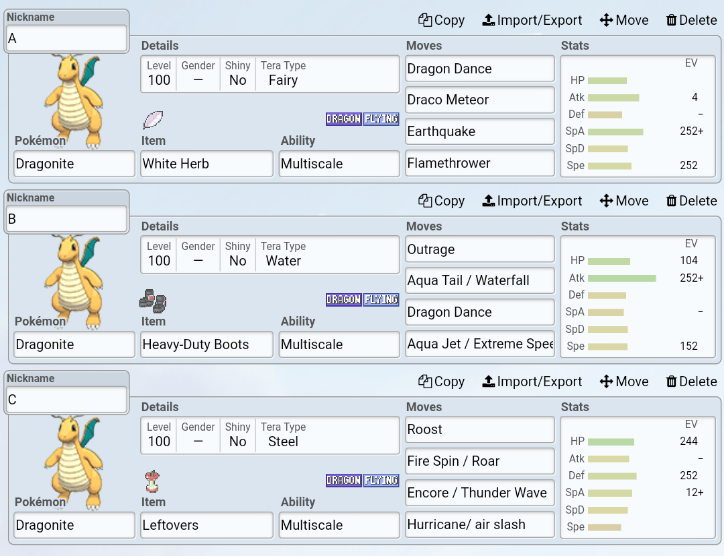Screen dimensions: 724x556
Task: Click Move for set C
Action: [624, 381]
